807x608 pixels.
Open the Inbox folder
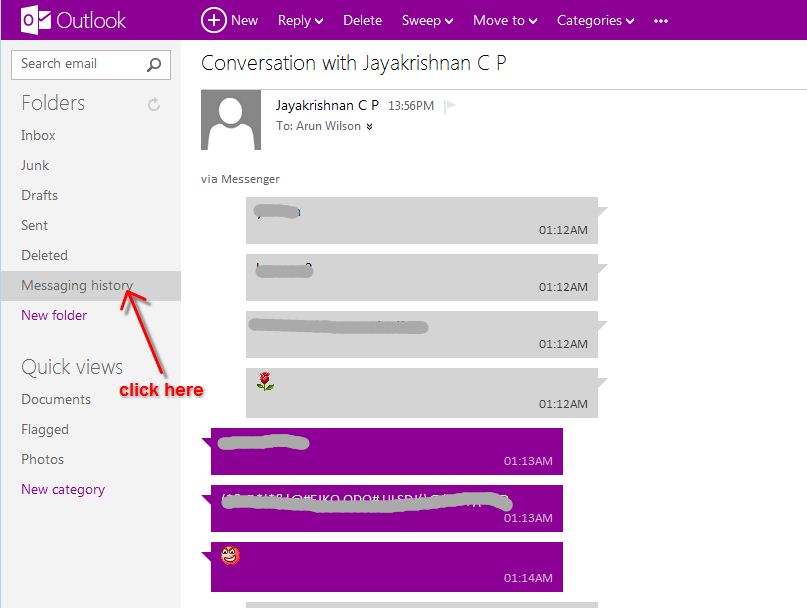tap(38, 135)
